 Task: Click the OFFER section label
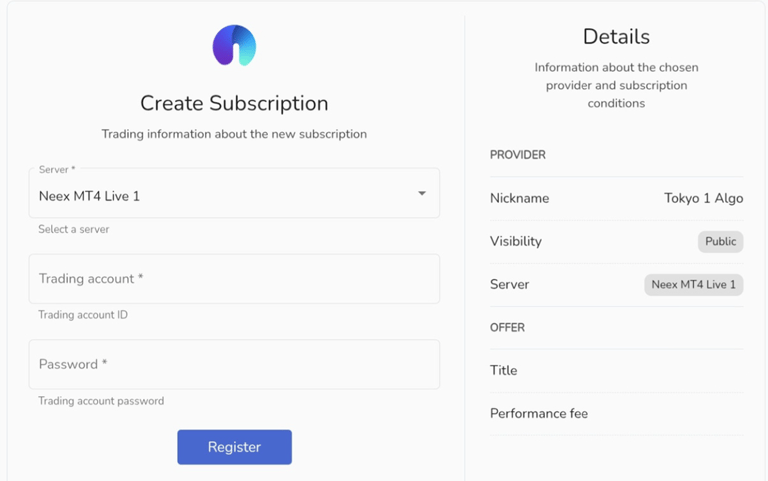point(507,328)
